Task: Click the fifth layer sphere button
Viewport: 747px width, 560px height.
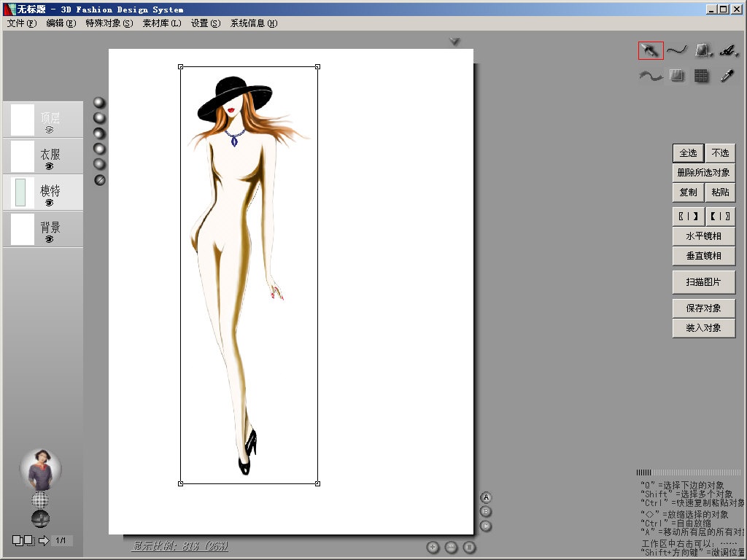Action: [x=99, y=164]
